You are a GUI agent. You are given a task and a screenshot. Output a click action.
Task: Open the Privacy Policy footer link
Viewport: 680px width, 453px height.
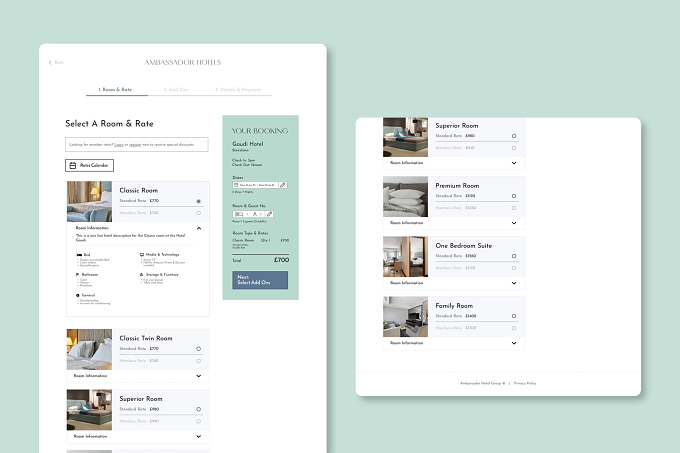click(x=525, y=383)
